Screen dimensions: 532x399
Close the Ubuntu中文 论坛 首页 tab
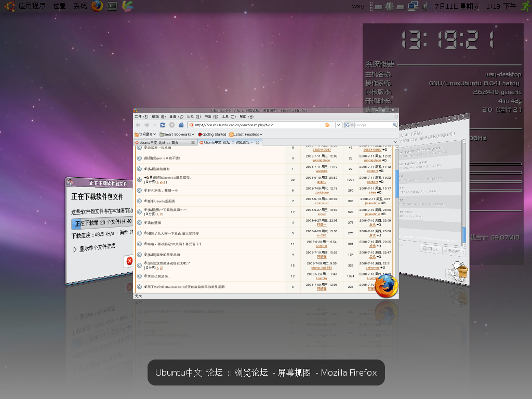(x=193, y=142)
